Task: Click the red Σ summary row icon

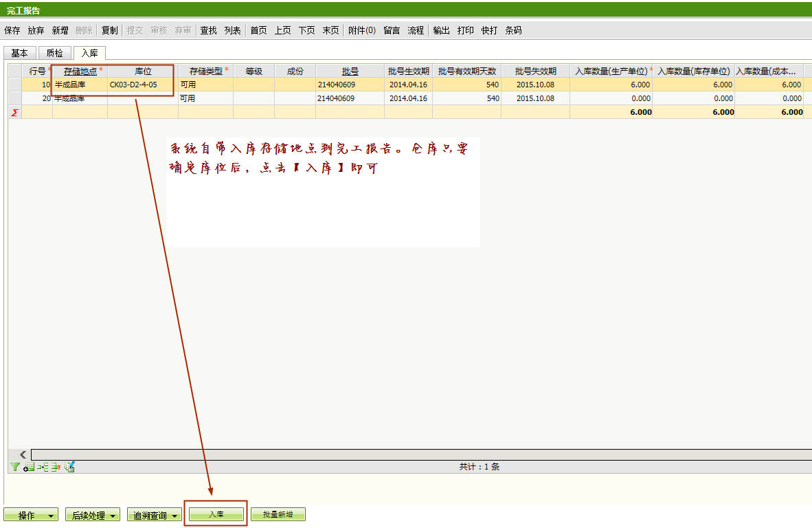Action: click(14, 112)
